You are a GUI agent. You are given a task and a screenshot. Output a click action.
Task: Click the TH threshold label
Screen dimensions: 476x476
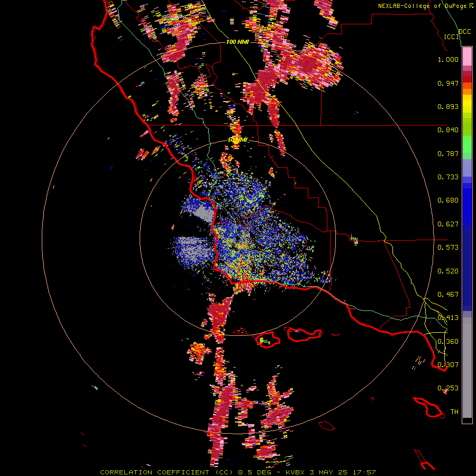click(454, 412)
